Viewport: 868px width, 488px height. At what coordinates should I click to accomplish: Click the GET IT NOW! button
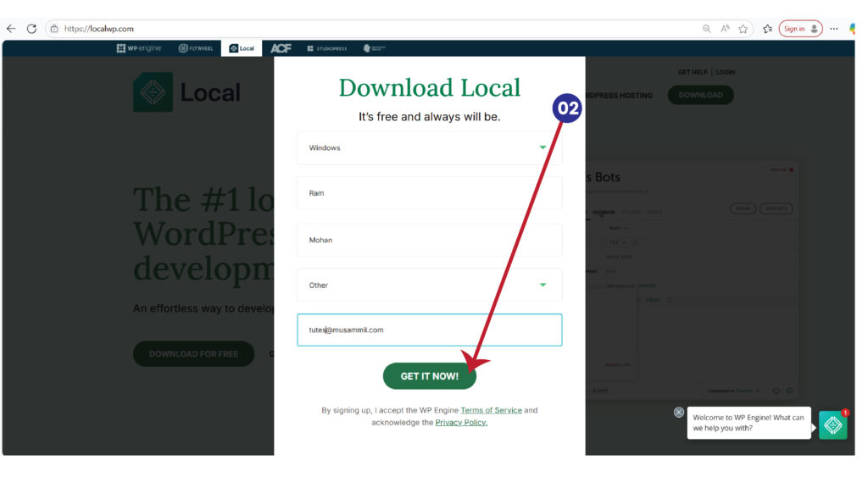[x=430, y=376]
